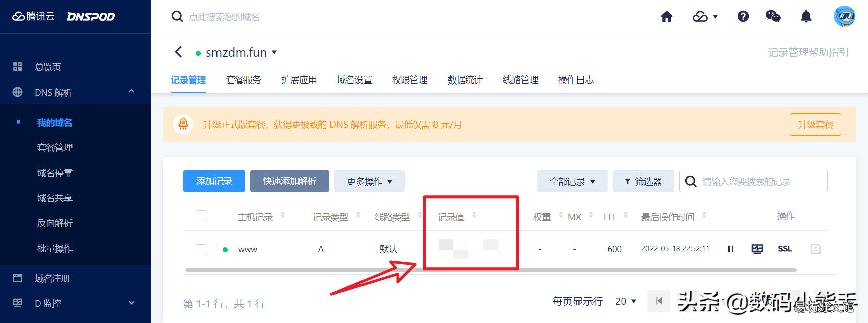Image resolution: width=868 pixels, height=323 pixels.
Task: Open 我的域名 in sidebar
Action: 55,123
